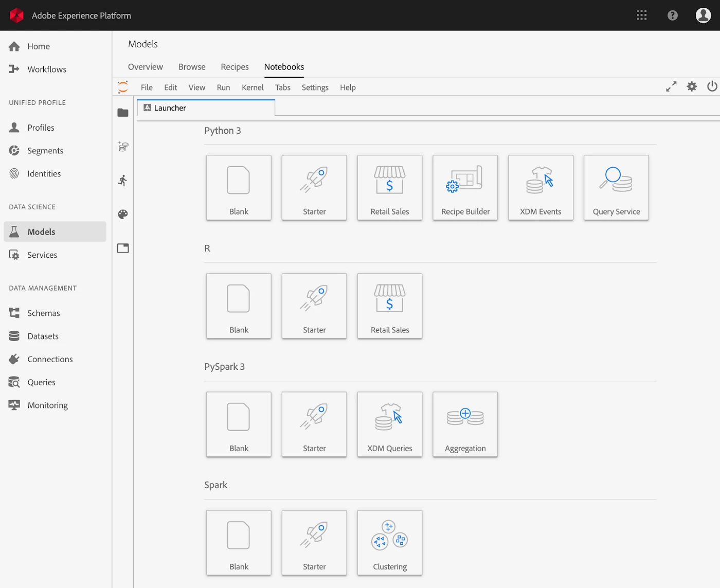Screen dimensions: 720x588
Task: Open the Run menu
Action: point(223,87)
